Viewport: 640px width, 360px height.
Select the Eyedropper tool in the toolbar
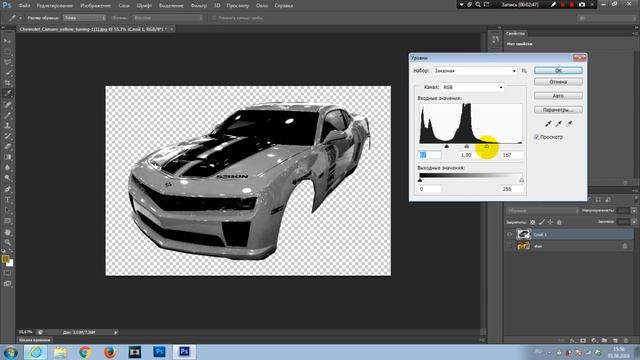pyautogui.click(x=7, y=93)
